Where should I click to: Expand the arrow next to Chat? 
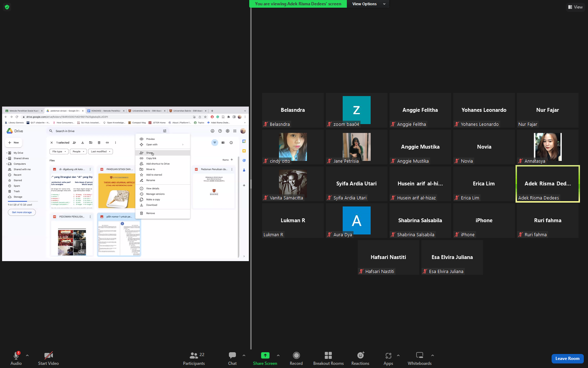click(244, 355)
